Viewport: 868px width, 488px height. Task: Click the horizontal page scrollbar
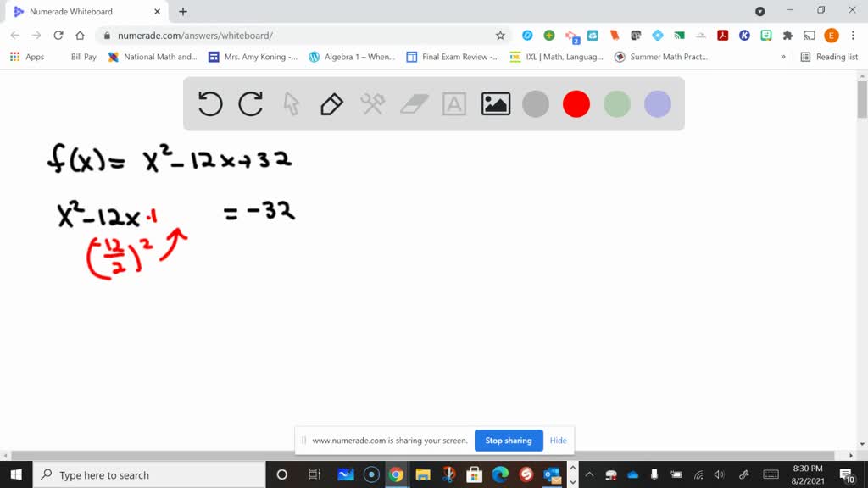point(423,455)
